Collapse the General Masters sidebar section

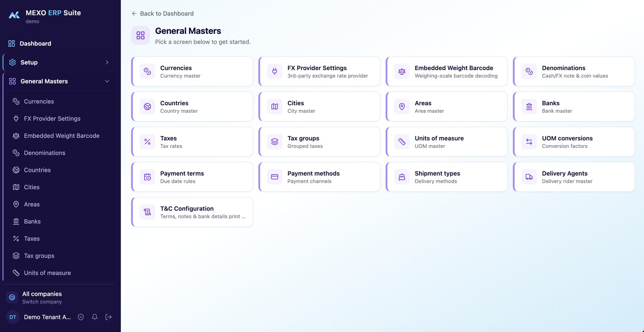(107, 81)
